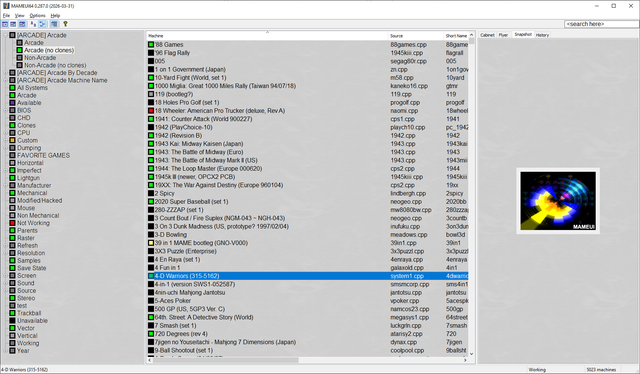Expand the Source folder node
This screenshot has height=374, width=640.
click(6, 291)
